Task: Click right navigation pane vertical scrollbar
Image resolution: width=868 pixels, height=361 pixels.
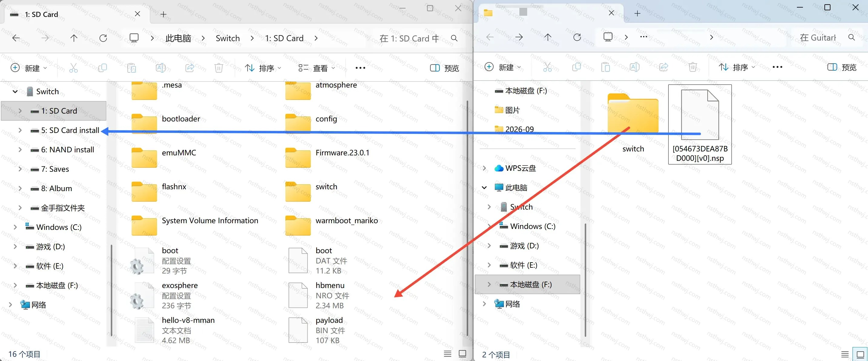Action: pos(585,280)
